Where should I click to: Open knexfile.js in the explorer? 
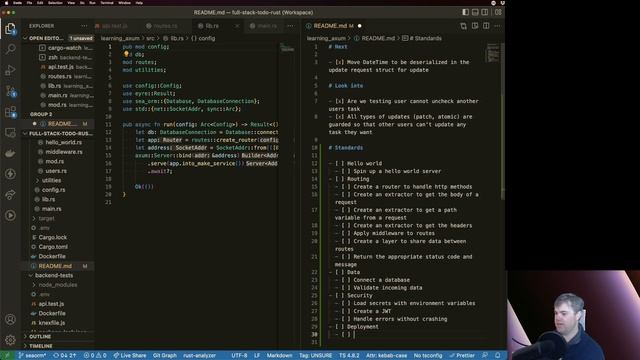51,323
